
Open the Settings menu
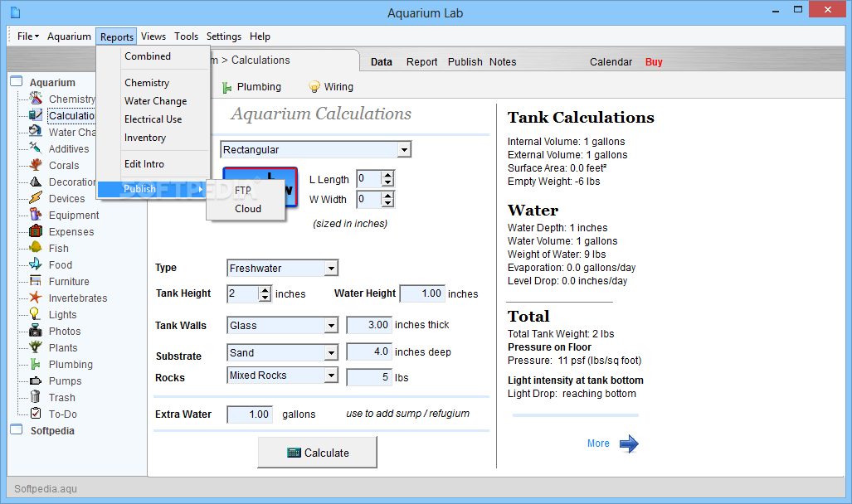tap(224, 36)
